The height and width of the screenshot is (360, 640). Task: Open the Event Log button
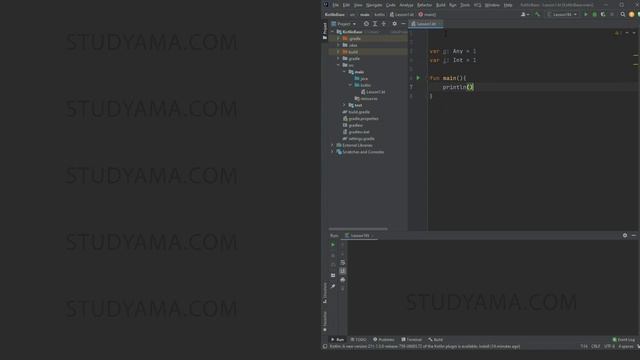pos(623,340)
